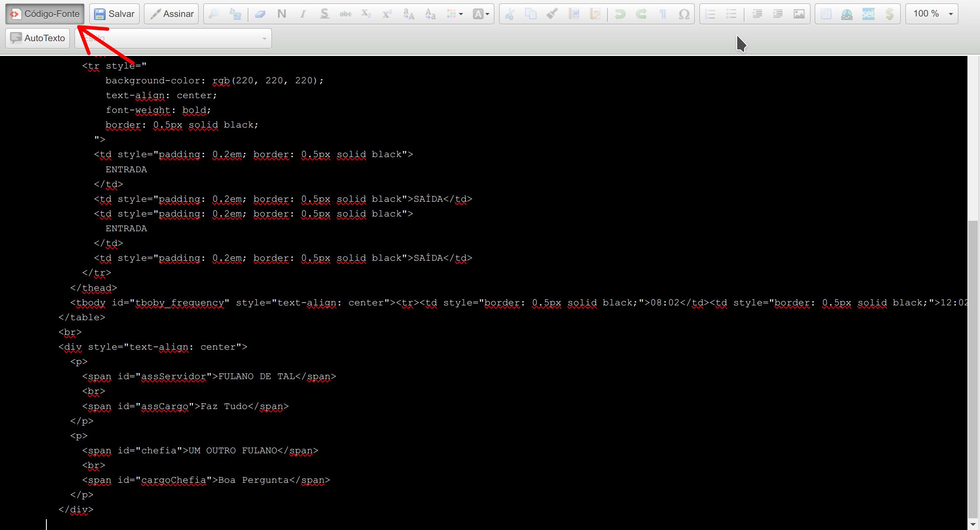Screen dimensions: 980x530
Task: Open the 100 % zoom dropdown
Action: coord(931,14)
